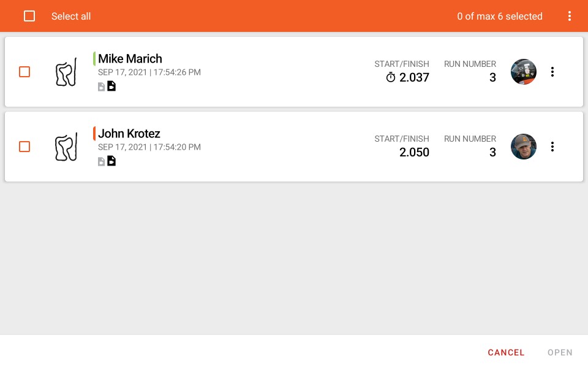Screen dimensions: 588x368
Task: Click the gray file icon under John Krotez
Action: click(101, 162)
